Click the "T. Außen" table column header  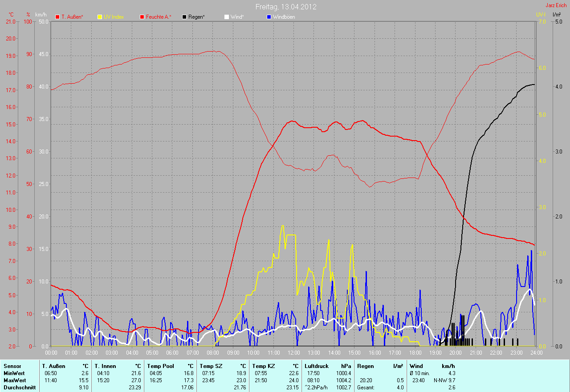point(54,366)
